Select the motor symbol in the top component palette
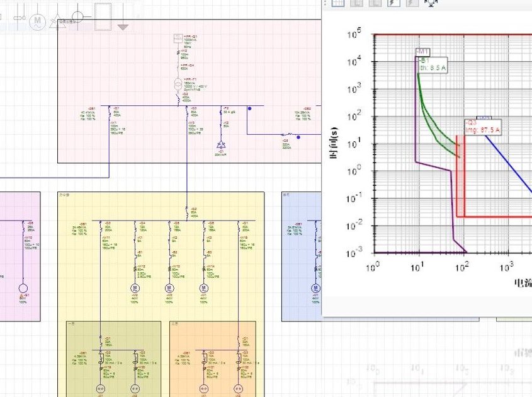Viewport: 532px width, 397px height. point(37,21)
